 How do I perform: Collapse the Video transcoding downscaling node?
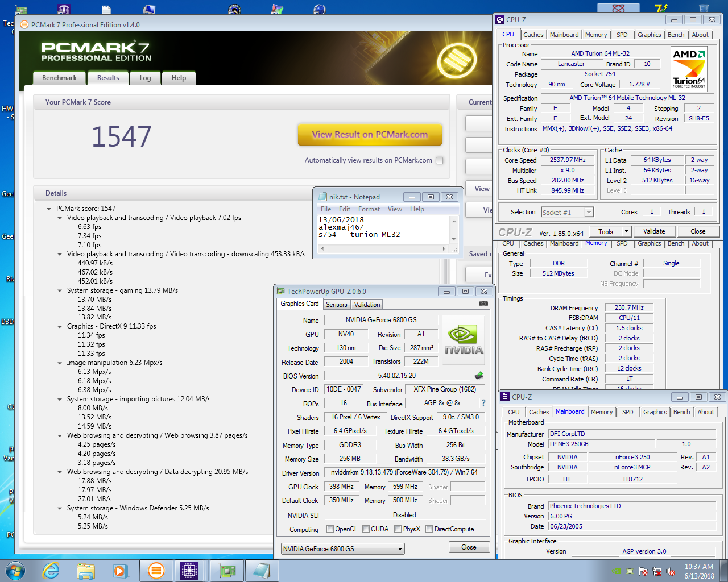60,254
